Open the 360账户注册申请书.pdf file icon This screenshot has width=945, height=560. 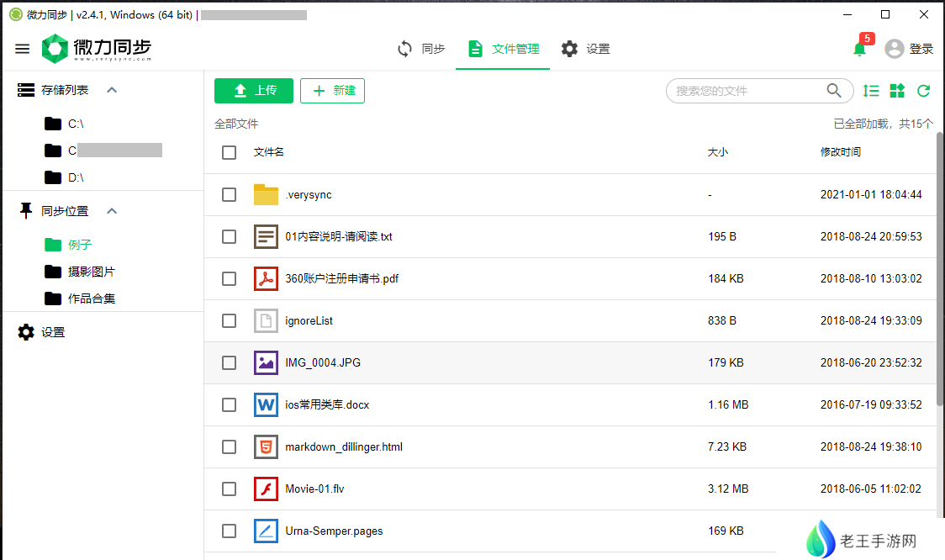point(266,278)
